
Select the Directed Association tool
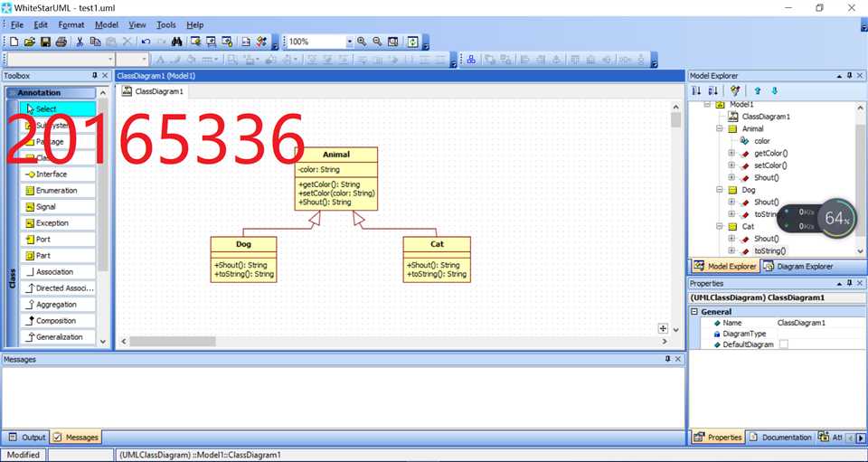tap(58, 288)
